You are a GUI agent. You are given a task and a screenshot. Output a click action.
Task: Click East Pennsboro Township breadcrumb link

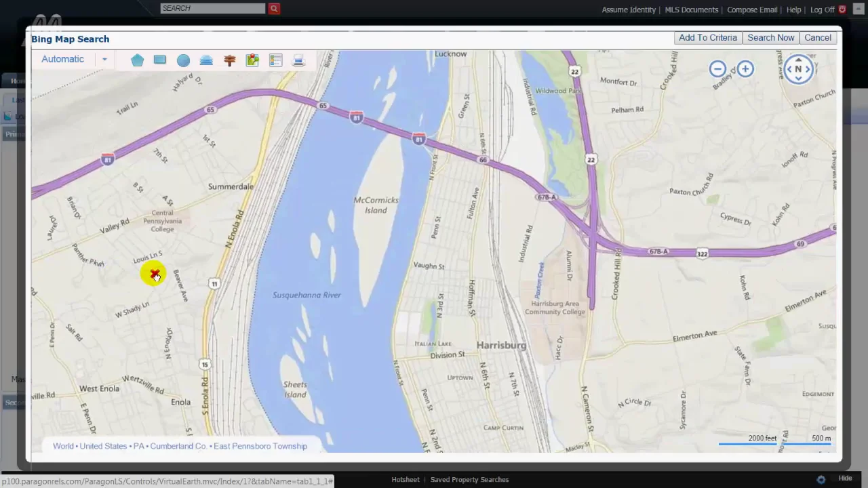[260, 446]
